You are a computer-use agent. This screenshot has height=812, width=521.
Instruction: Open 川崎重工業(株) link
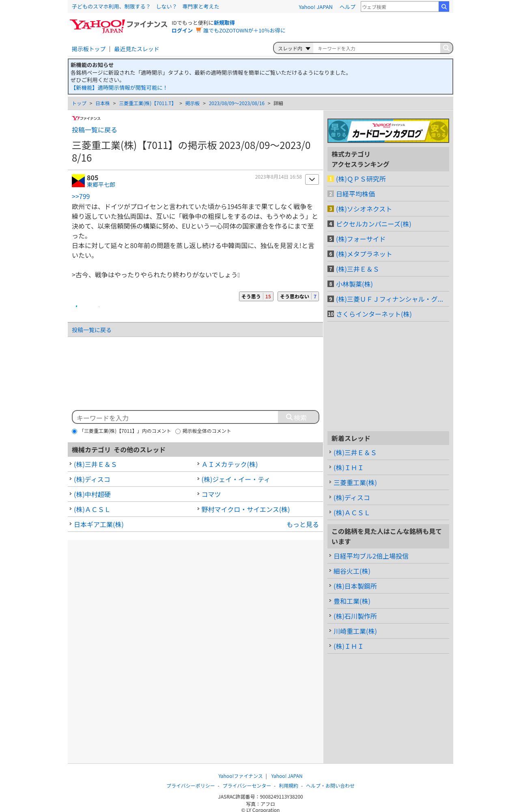point(355,631)
